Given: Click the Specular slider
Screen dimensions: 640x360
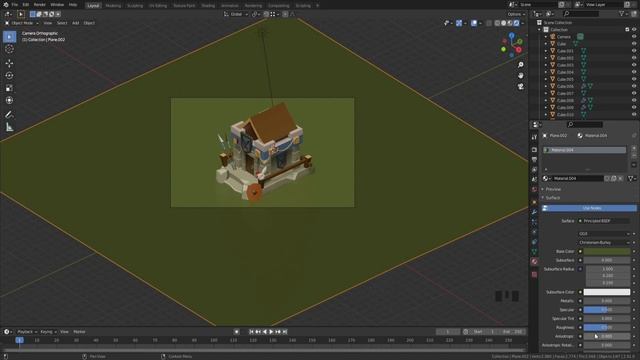Looking at the screenshot, I should [607, 310].
